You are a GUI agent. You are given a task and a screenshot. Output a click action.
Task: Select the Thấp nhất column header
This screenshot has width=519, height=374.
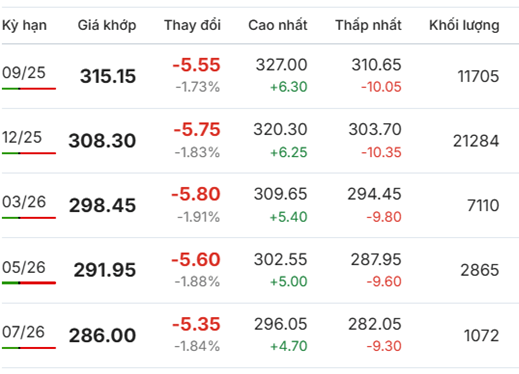(x=368, y=26)
